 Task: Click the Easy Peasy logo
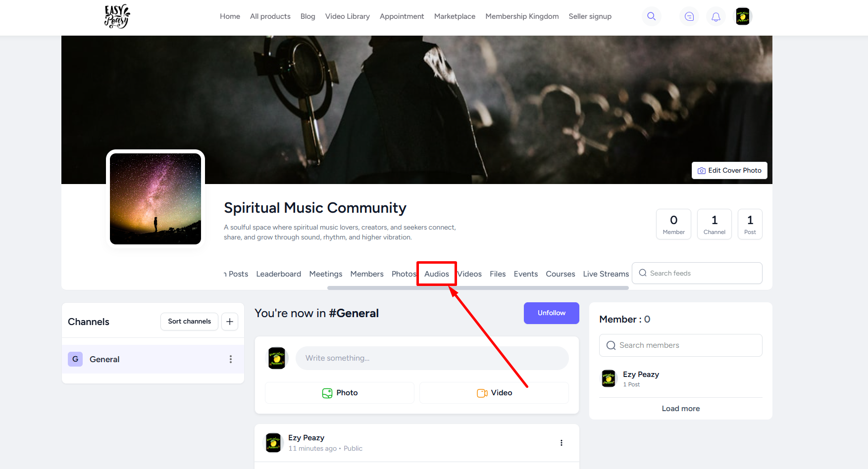click(117, 16)
